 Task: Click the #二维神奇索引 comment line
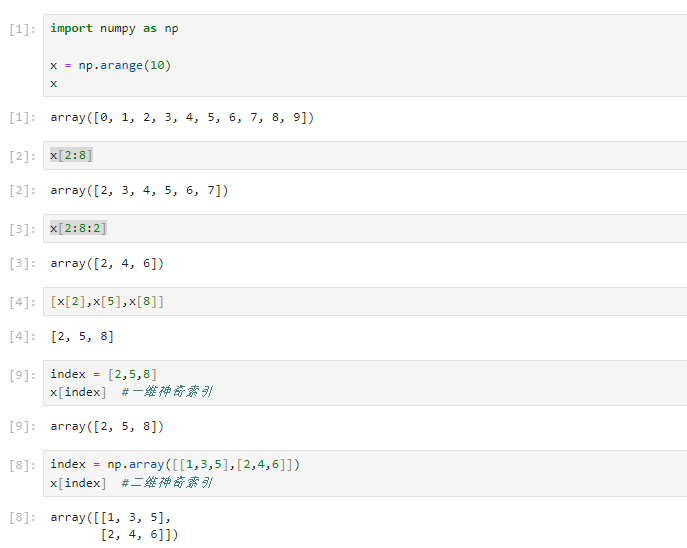167,483
